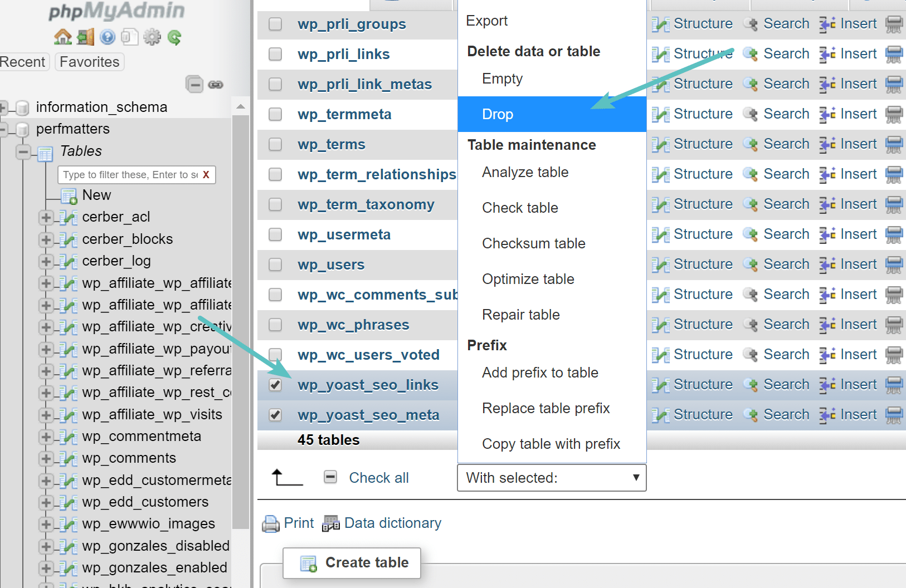The width and height of the screenshot is (906, 588).
Task: Click the Check all control
Action: coord(378,477)
